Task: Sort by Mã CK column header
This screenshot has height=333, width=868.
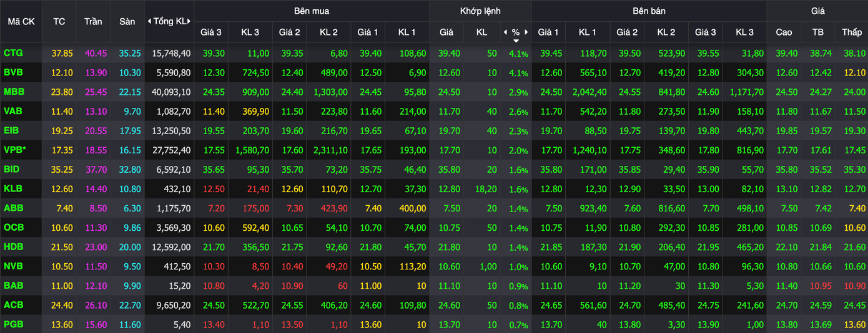Action: pos(21,21)
